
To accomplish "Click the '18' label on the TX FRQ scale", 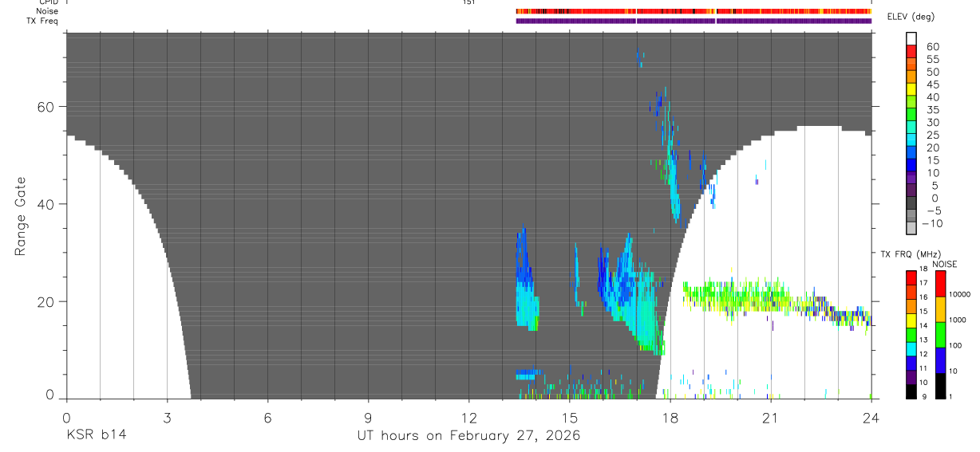I will [923, 269].
